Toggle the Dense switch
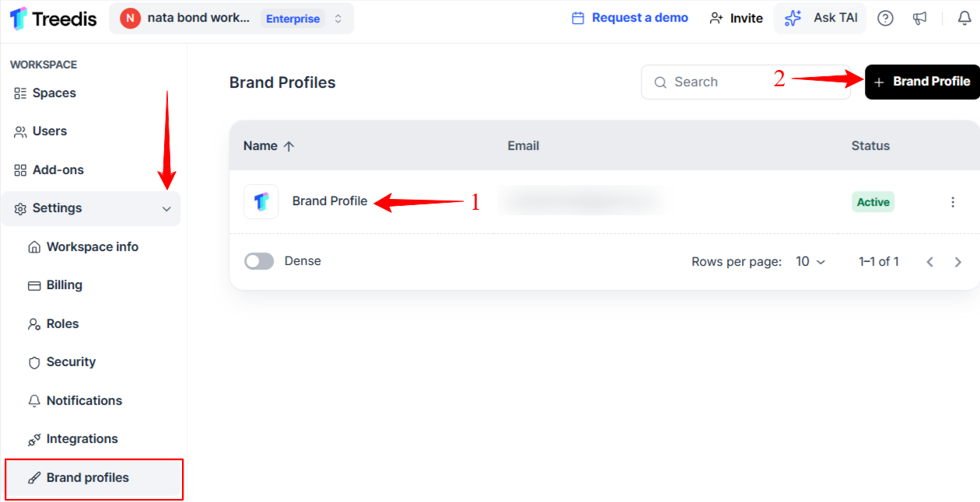Viewport: 980px width, 502px height. [259, 261]
